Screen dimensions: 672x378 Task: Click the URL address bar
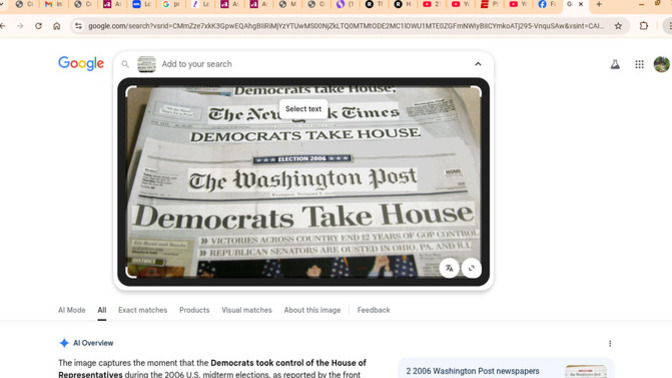click(346, 26)
